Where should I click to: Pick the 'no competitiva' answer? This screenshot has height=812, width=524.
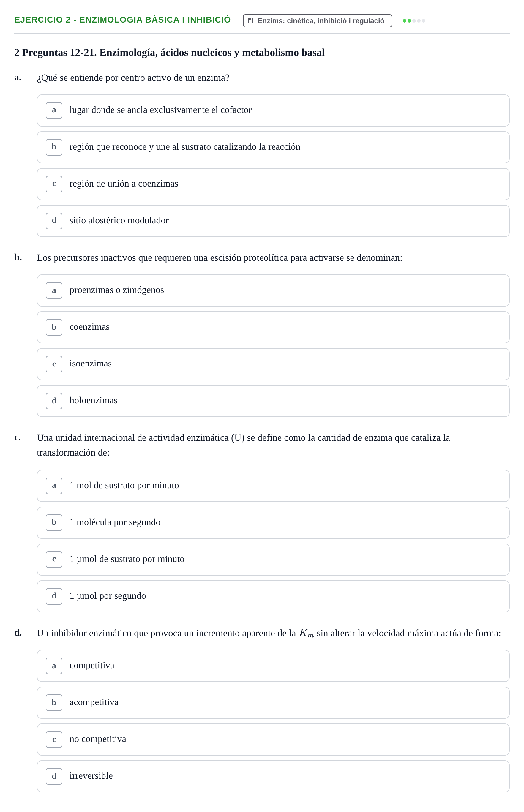pos(273,739)
